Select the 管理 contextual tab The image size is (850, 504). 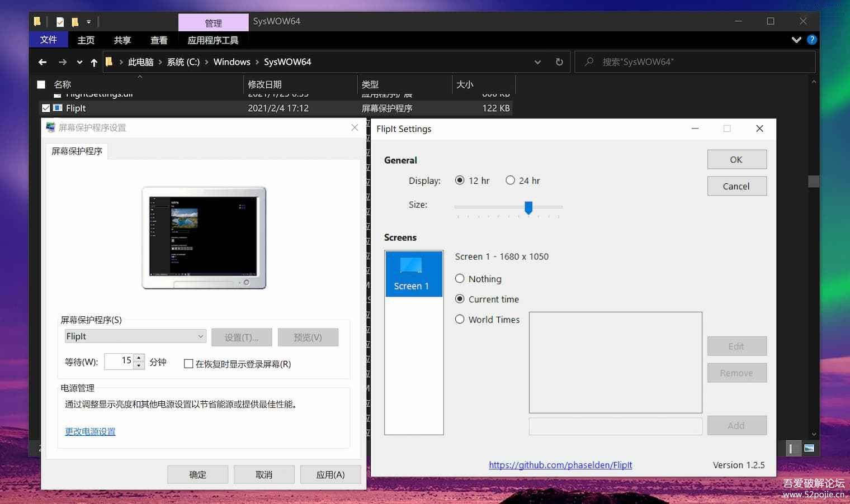213,23
